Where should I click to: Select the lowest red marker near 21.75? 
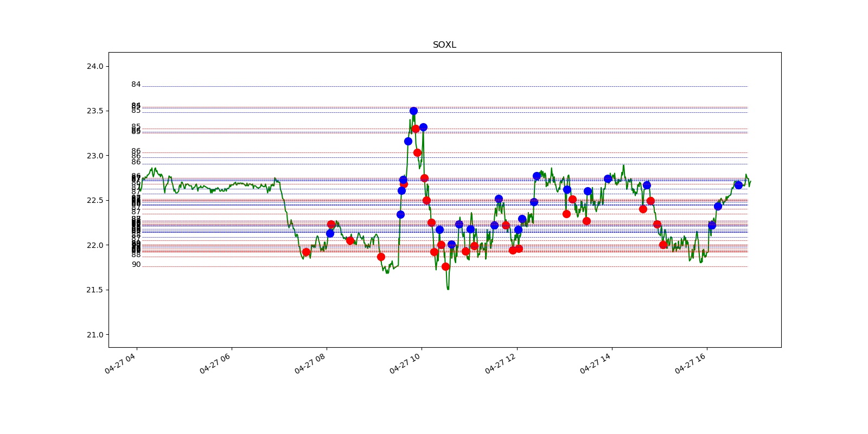445,266
